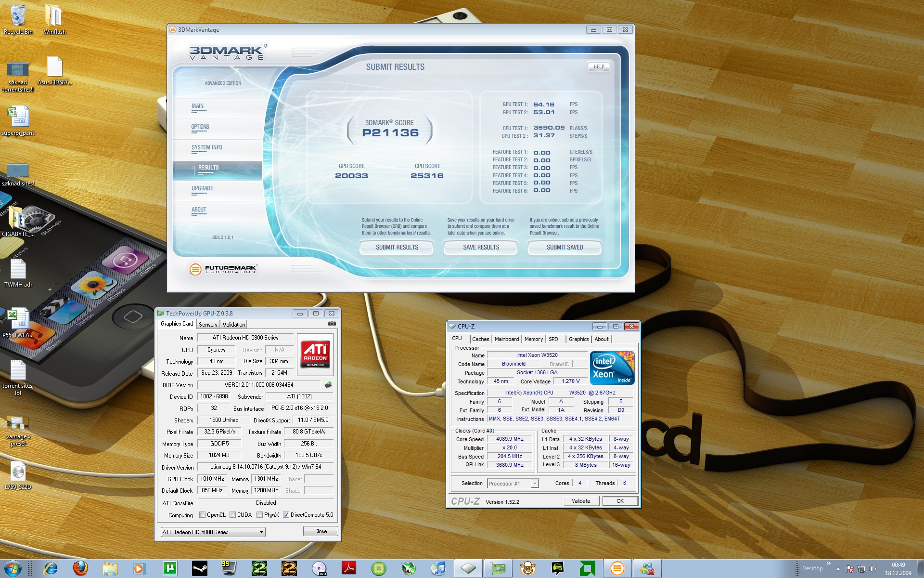Viewport: 924px width, 578px height.
Task: Click the taskbar clock showing 00:49
Action: coord(898,569)
